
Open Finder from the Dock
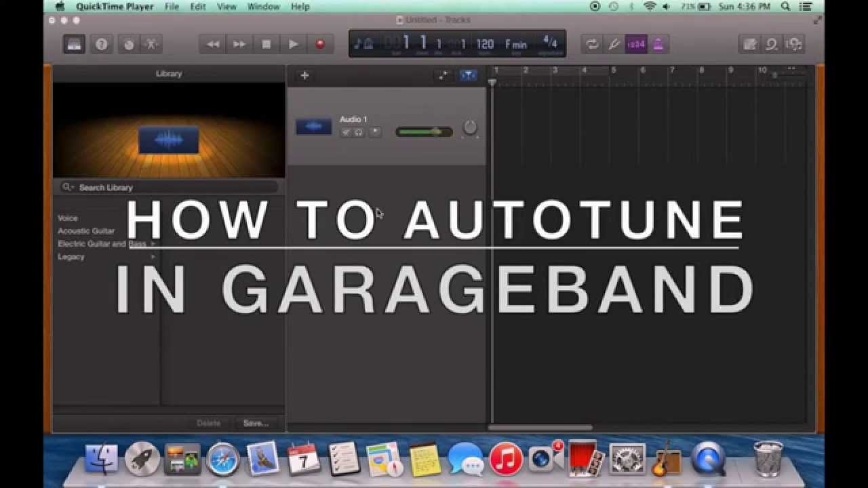pos(102,459)
